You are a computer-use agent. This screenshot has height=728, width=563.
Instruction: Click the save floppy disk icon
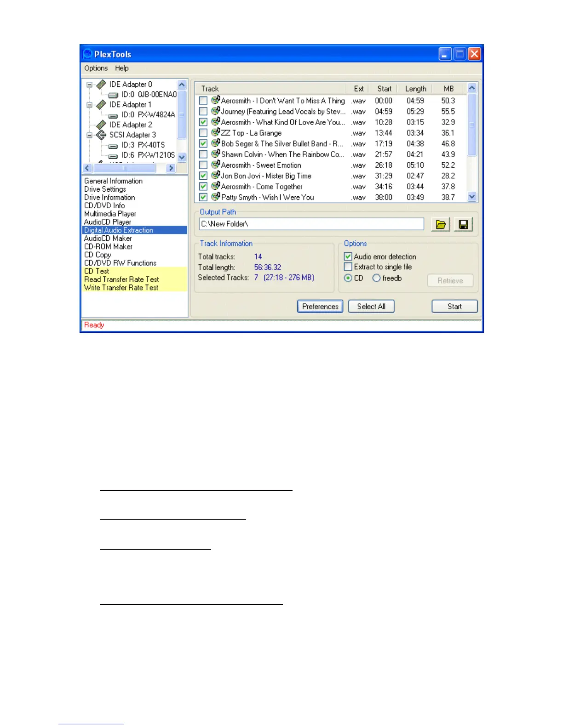[x=464, y=224]
